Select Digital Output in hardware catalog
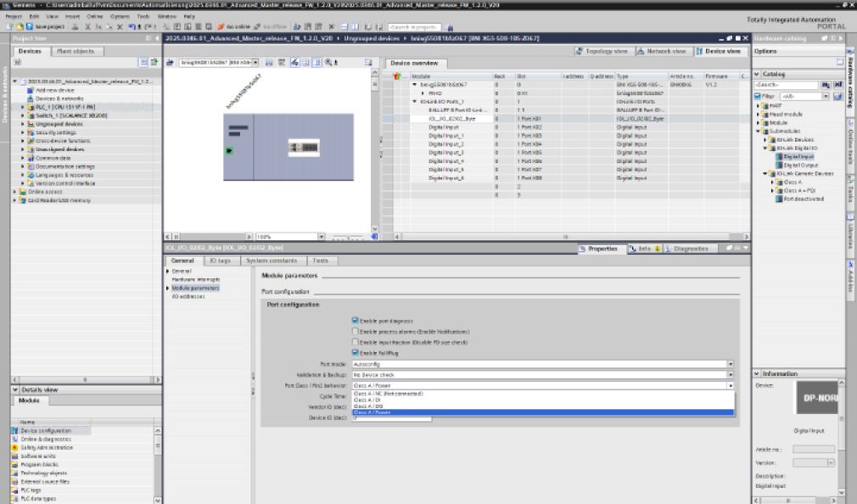857x504 pixels. (801, 165)
